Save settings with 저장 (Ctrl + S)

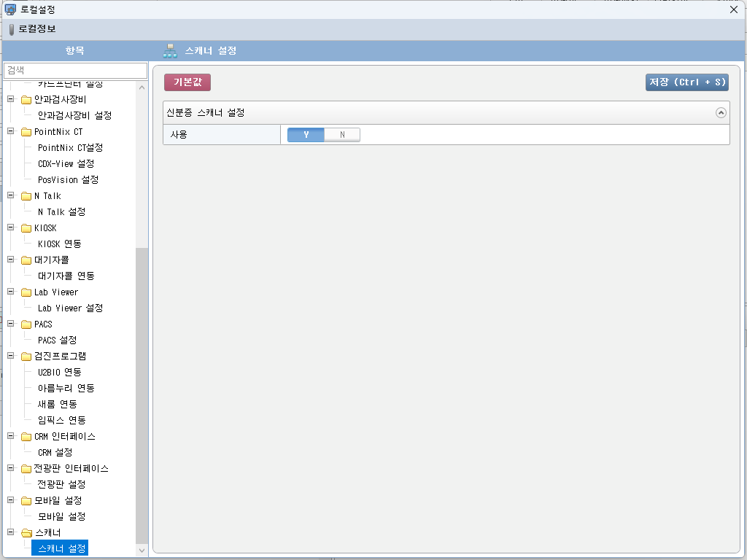686,82
